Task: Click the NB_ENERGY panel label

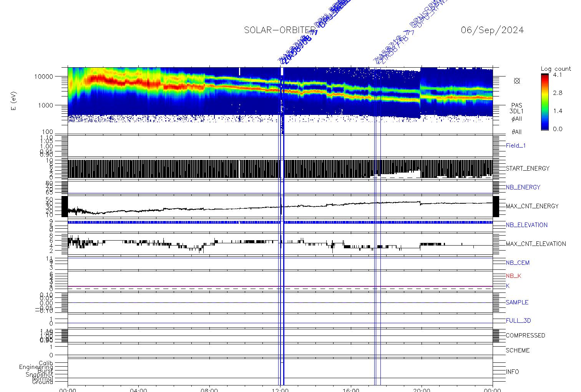Action: [523, 187]
